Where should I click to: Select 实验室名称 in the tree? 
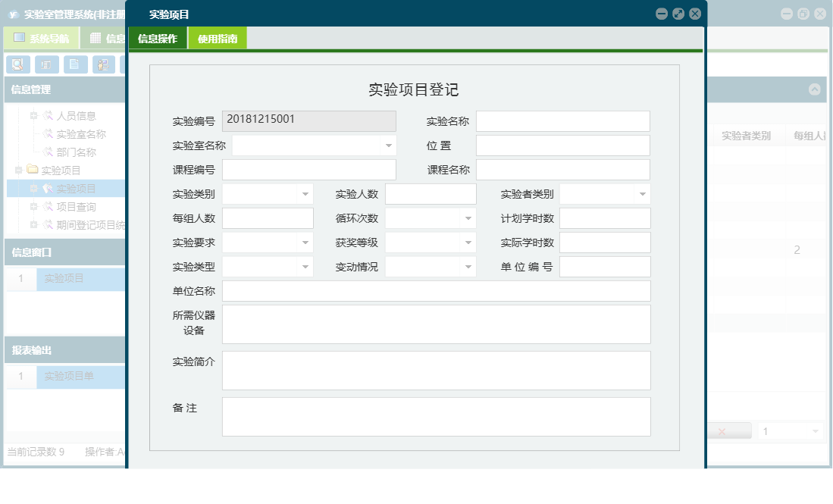[81, 134]
